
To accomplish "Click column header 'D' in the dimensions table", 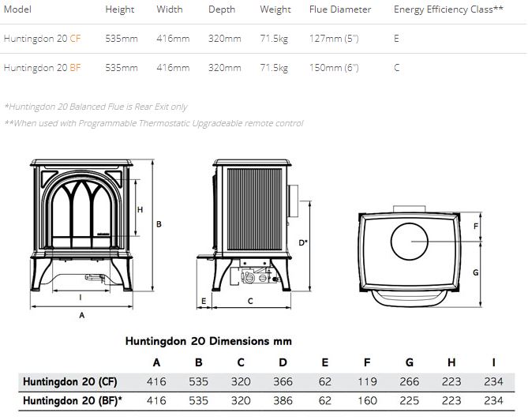I will tap(283, 362).
